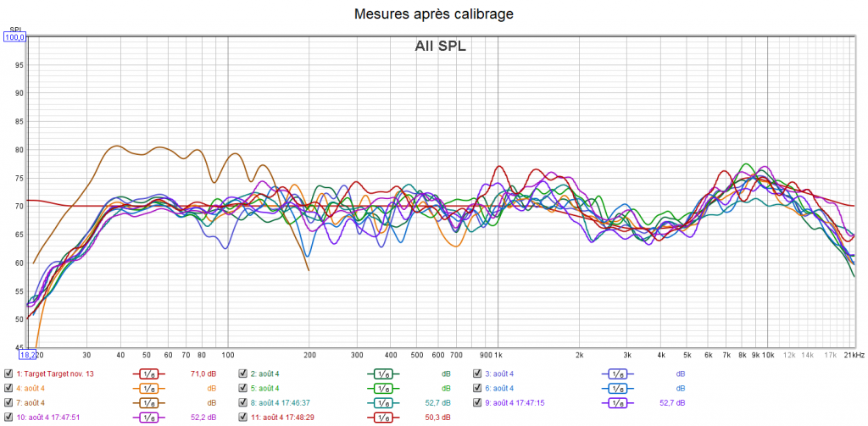
Task: Click the 1/6 smoothing icon for trace 3
Action: click(x=618, y=373)
